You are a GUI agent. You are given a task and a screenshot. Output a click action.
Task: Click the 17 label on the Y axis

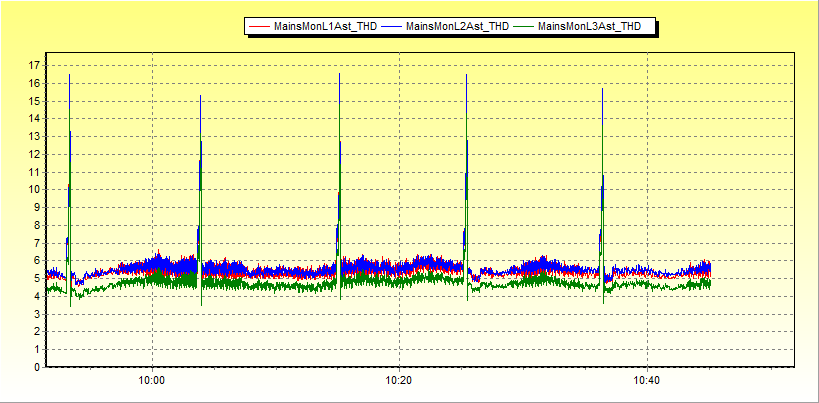[34, 65]
